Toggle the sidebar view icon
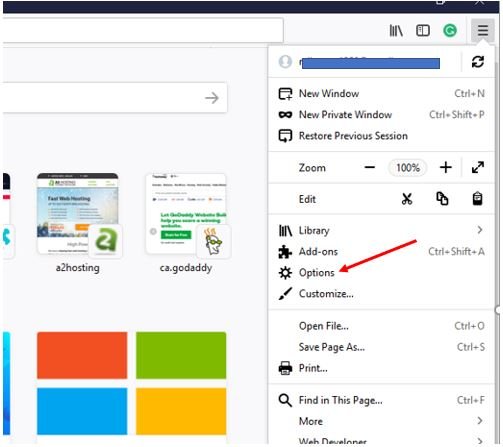Viewport: 503px width, 447px height. pos(423,31)
